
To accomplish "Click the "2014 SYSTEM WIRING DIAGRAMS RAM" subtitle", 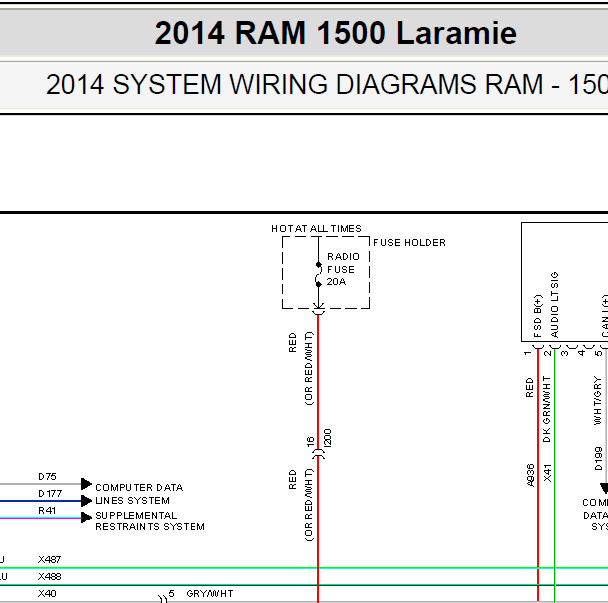I will (294, 84).
